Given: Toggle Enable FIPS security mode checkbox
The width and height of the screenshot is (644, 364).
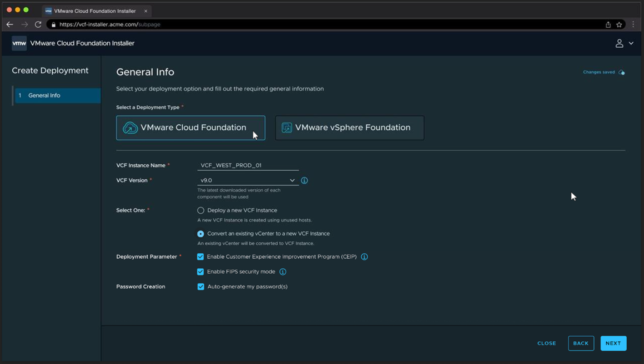Looking at the screenshot, I should [x=200, y=272].
